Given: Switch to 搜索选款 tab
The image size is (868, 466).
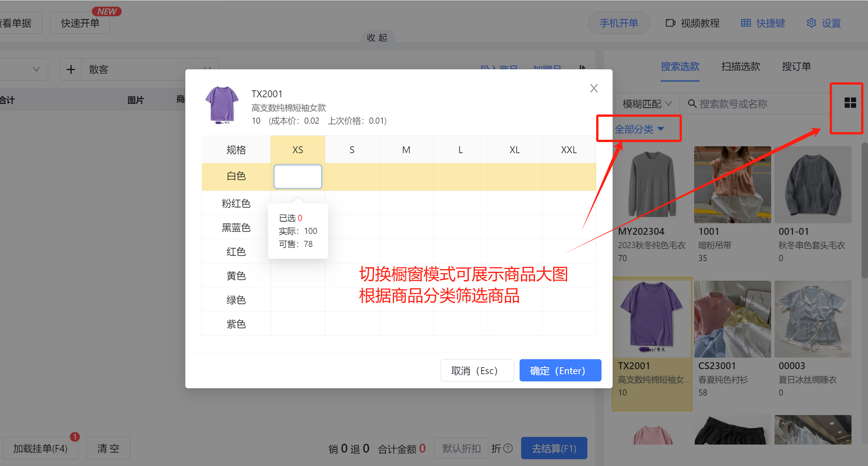Looking at the screenshot, I should (x=680, y=66).
